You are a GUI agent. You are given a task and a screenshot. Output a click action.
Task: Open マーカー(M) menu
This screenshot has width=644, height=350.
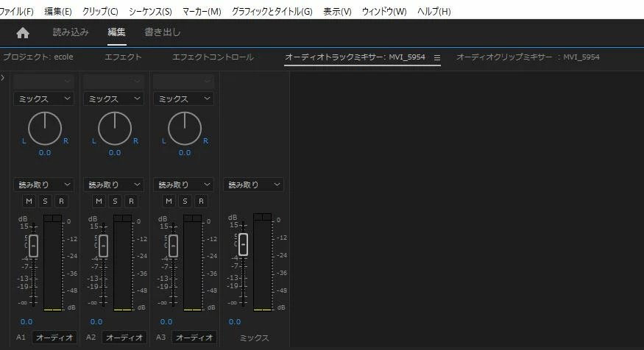pyautogui.click(x=202, y=12)
